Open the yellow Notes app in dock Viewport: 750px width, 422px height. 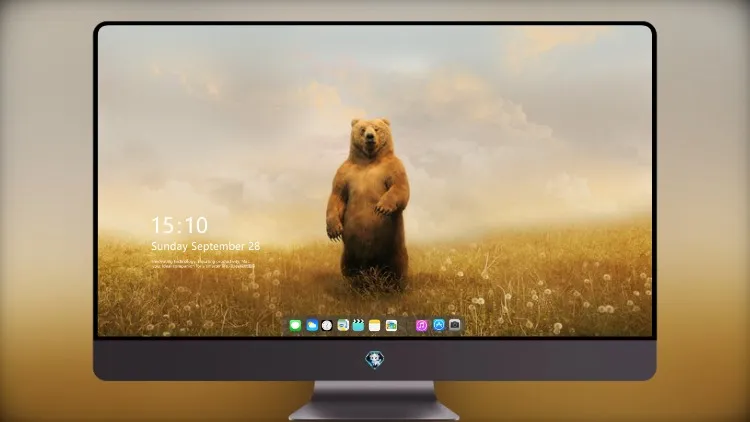[375, 325]
